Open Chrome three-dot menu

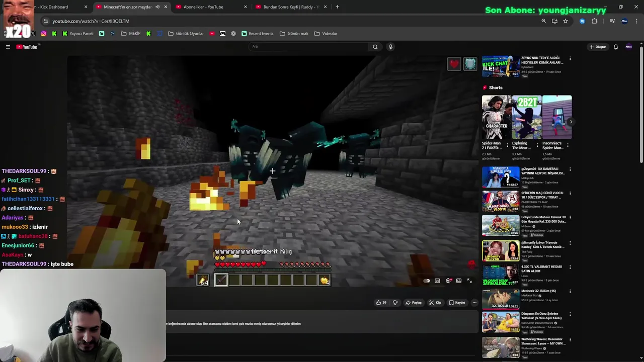pos(637,21)
